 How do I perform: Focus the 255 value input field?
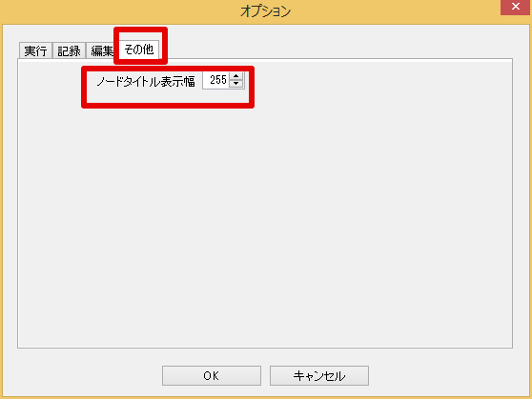pyautogui.click(x=216, y=80)
